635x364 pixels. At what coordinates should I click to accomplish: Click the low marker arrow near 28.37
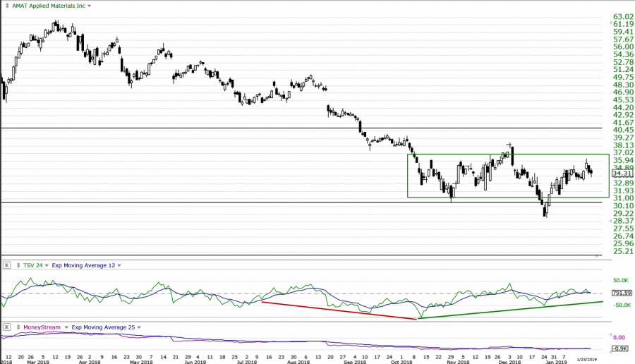610,221
